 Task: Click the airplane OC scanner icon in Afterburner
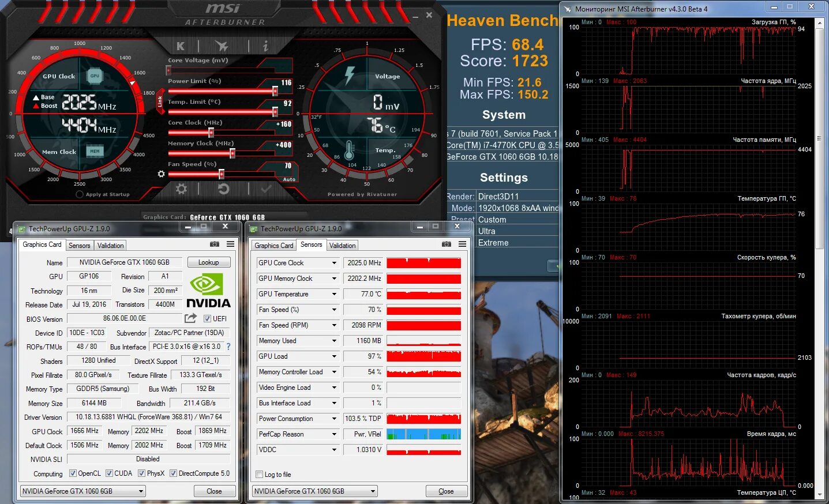point(222,46)
